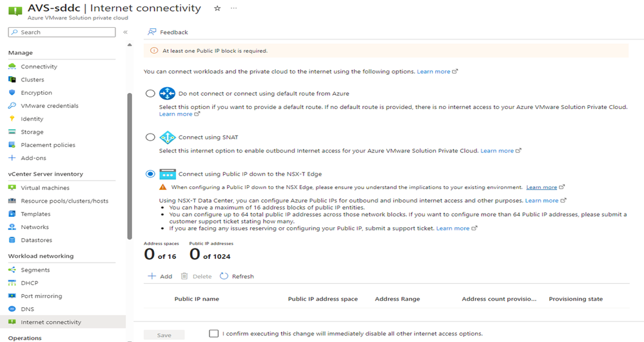Click the sidebar scroll-up arrow
This screenshot has width=644, height=342.
[130, 45]
